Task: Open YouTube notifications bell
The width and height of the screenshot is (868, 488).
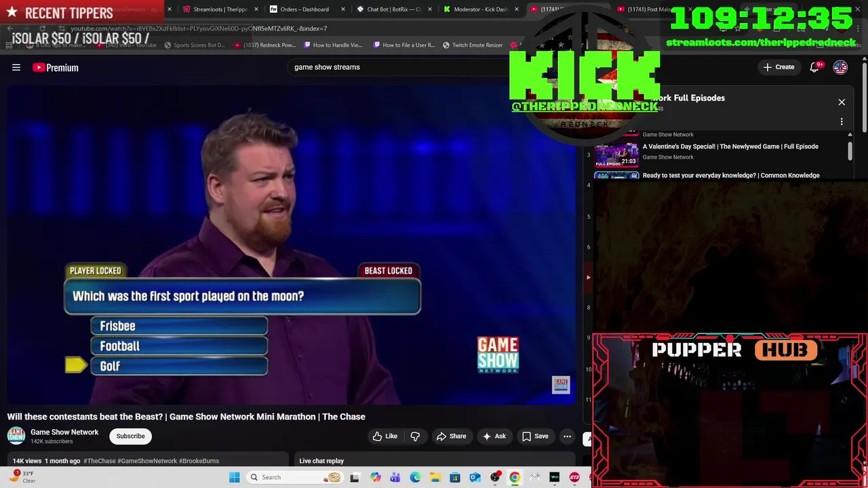Action: [x=814, y=67]
